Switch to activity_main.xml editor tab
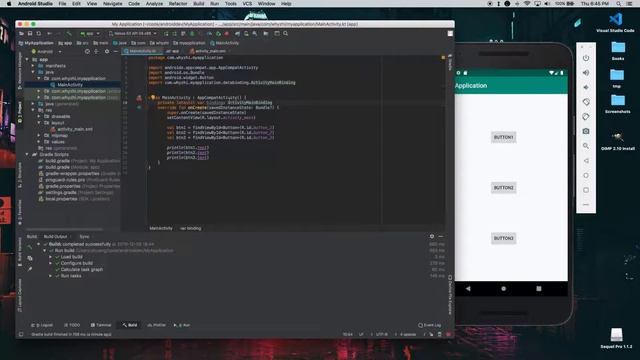The width and height of the screenshot is (640, 360). click(x=208, y=51)
